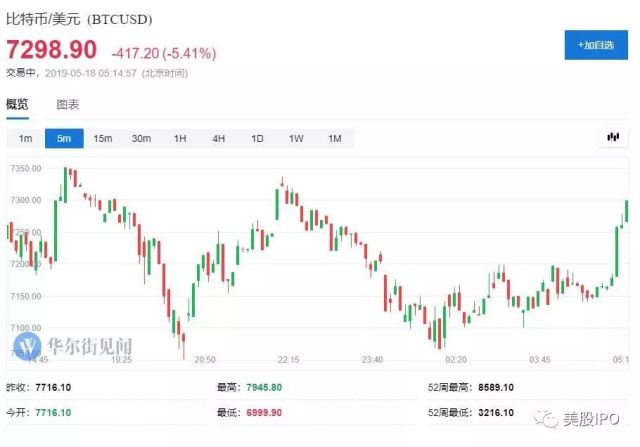Screen dimensions: 640x447
Task: Choose the 30m chart interval
Action: [141, 138]
